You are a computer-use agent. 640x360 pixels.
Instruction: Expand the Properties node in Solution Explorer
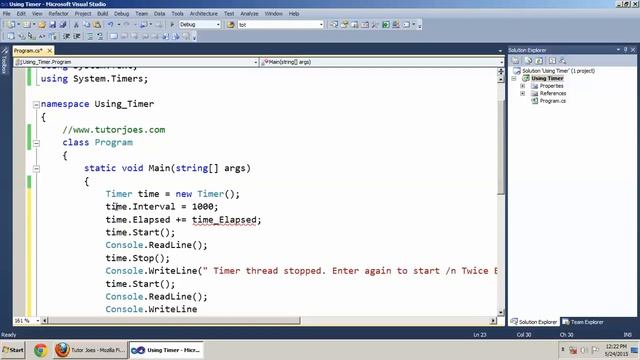522,86
